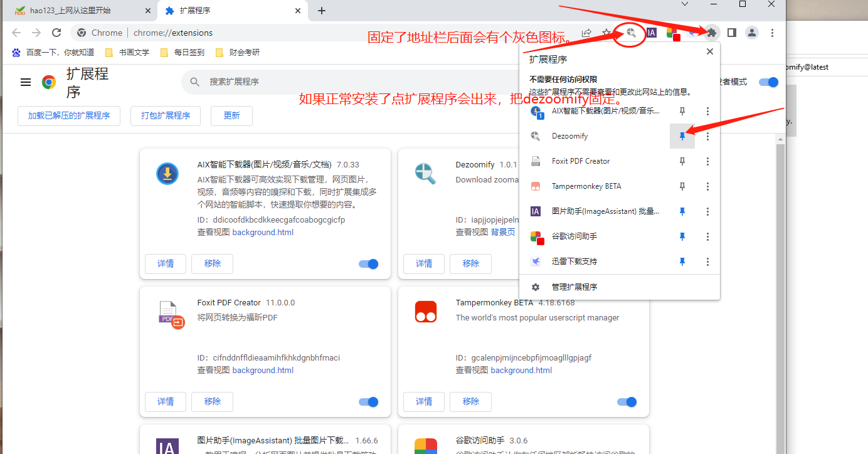Pin Foxit PDF Creator to the toolbar

(x=682, y=161)
